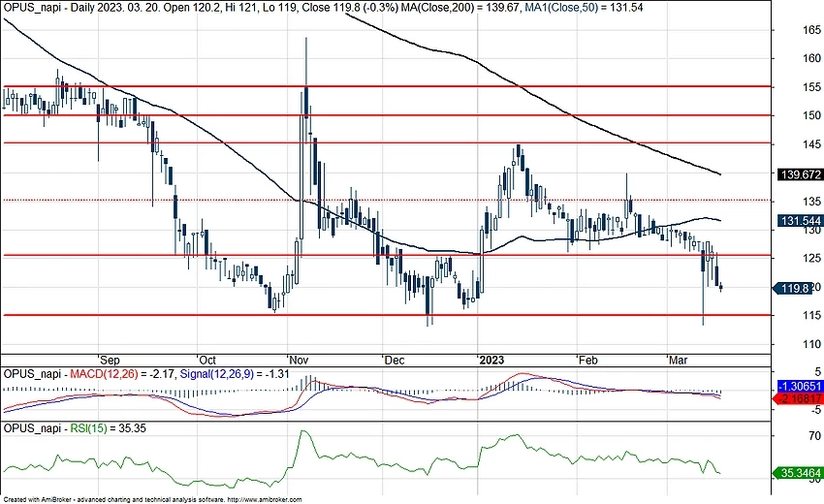
Task: Click the 131.544 MA50 price label
Action: coord(801,221)
